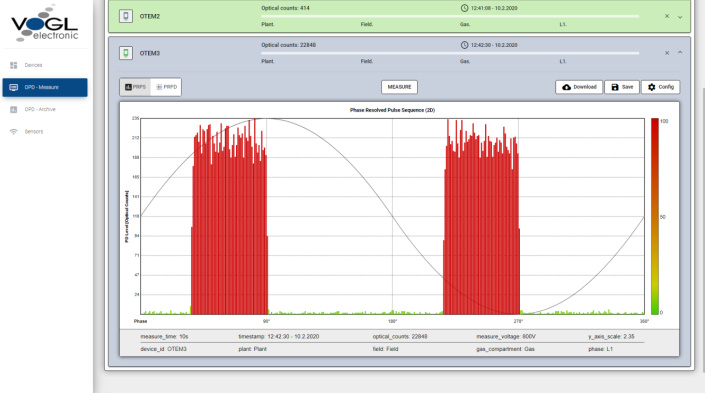Collapse the OTEM3 panel chevron
This screenshot has width=705, height=393.
[680, 53]
